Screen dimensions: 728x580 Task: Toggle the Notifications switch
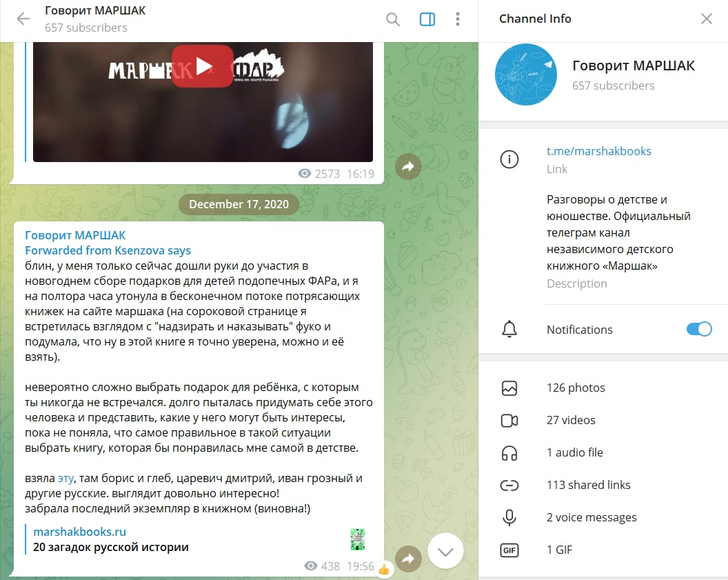[699, 329]
